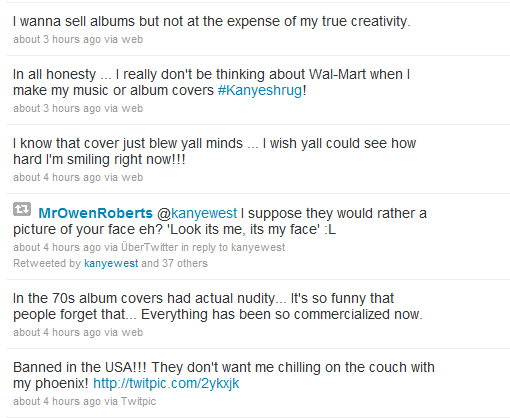This screenshot has width=510, height=418.
Task: Click 'about 3 hours ago' under the Wal-Mart tweet
Action: point(57,108)
